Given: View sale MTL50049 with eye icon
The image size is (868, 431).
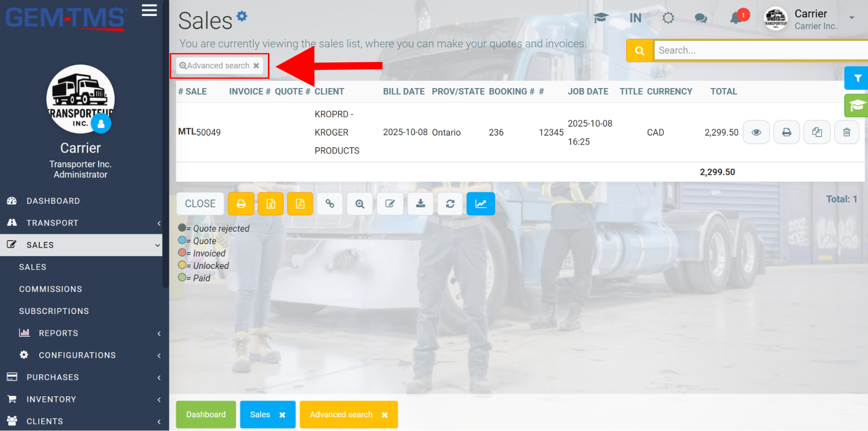Looking at the screenshot, I should pos(756,132).
